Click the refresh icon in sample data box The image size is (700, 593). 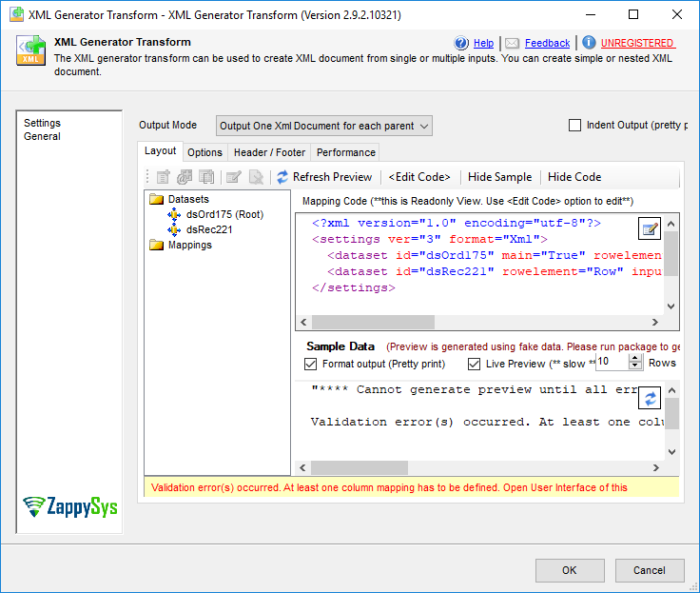click(x=650, y=398)
